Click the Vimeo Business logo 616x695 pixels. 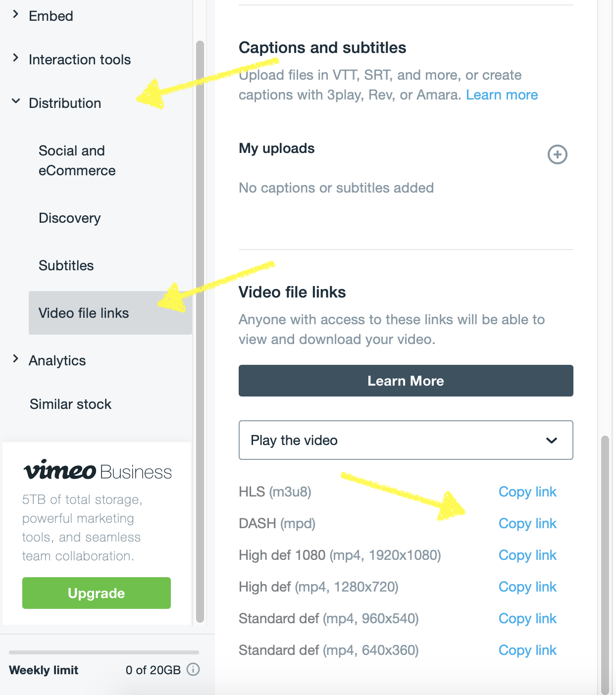(x=98, y=470)
